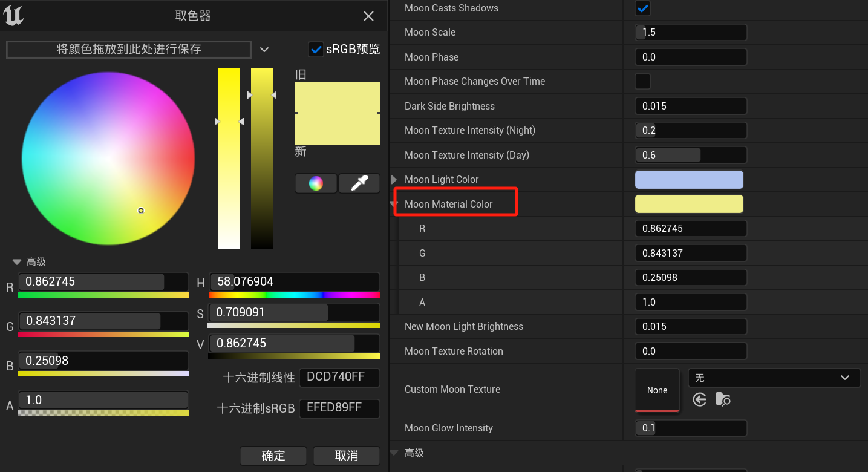Click Moon Material Color R field

coord(691,228)
